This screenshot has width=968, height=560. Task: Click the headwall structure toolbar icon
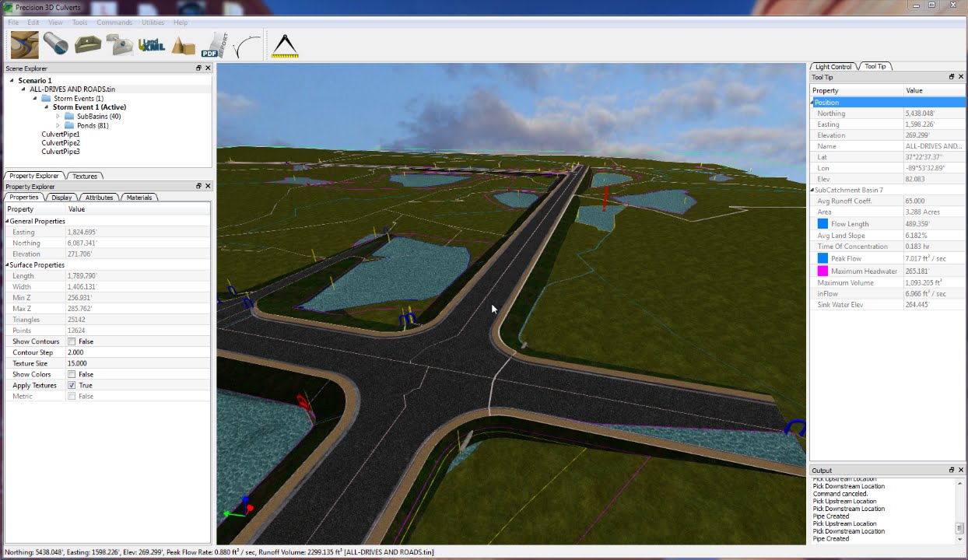88,44
